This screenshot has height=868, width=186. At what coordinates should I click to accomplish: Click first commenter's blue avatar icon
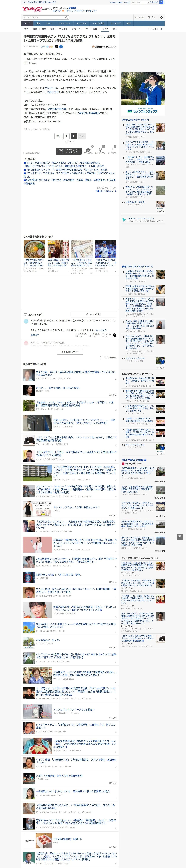pyautogui.click(x=26, y=321)
